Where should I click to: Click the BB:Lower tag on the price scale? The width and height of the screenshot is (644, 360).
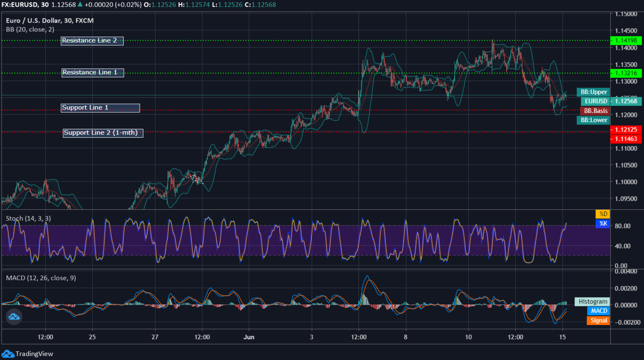tap(593, 120)
